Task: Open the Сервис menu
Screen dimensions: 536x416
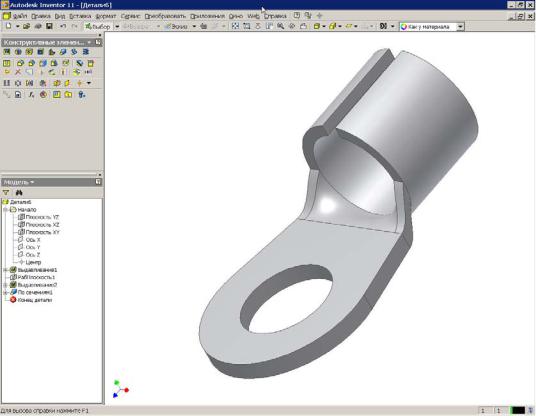Action: click(130, 16)
